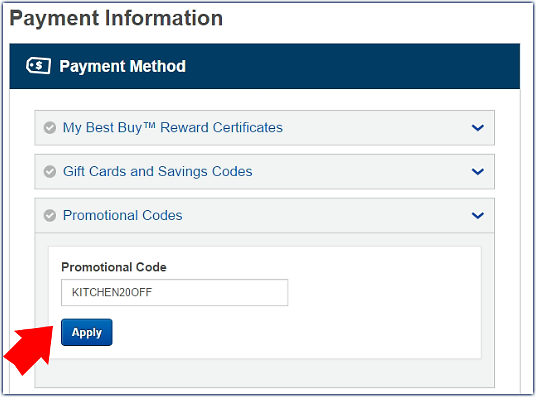This screenshot has height=397, width=536.
Task: Click the Promotional Codes heading link
Action: tap(122, 215)
